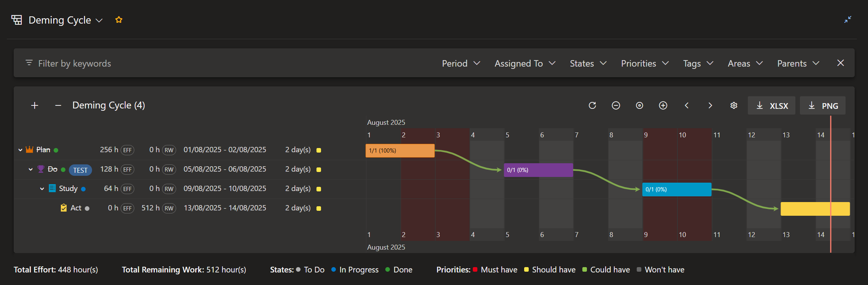Select the blue Study Gantt bar
Image resolution: width=868 pixels, height=285 pixels.
677,189
